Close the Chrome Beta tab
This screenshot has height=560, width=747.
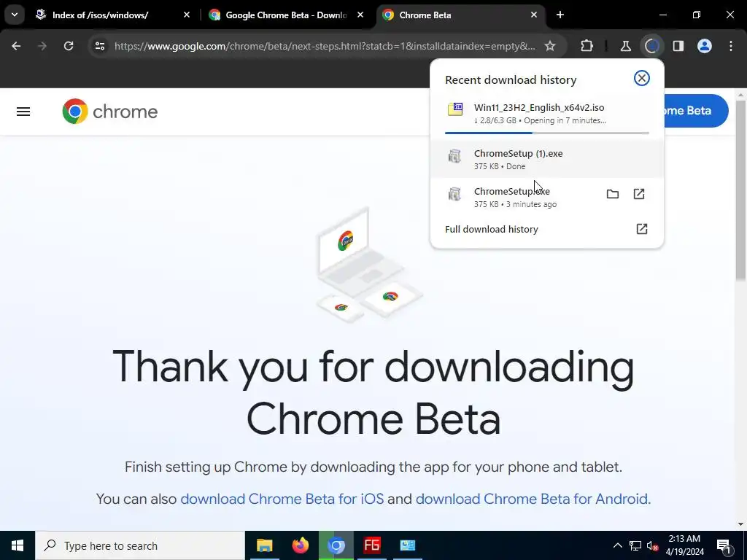tap(533, 15)
